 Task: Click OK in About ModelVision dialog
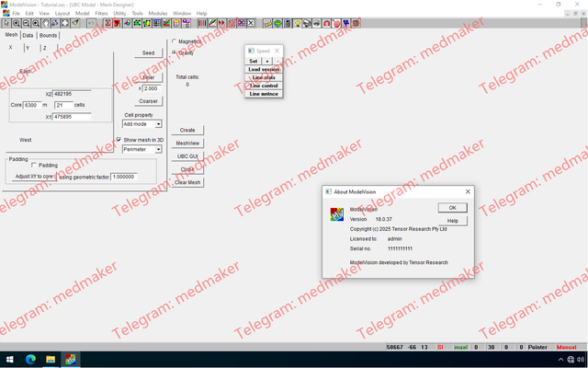[453, 208]
